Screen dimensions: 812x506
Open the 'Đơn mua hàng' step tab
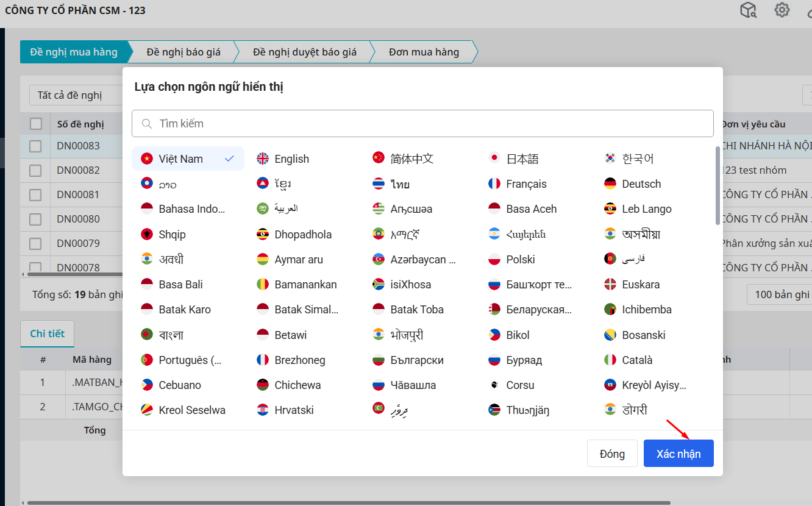coord(424,52)
